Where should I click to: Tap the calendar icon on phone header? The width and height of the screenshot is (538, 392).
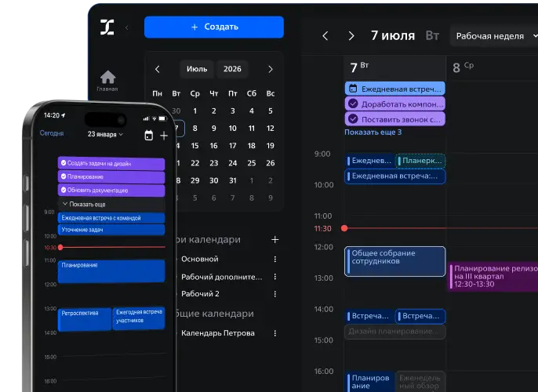point(148,135)
